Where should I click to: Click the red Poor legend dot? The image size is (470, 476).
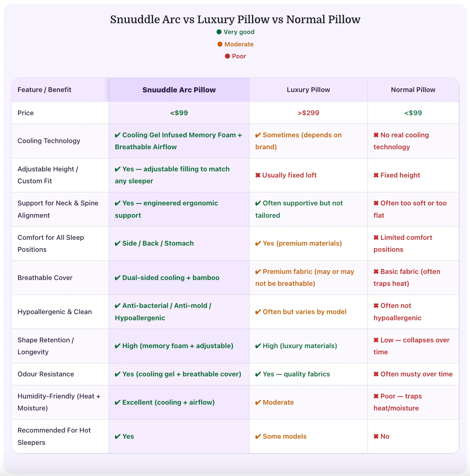227,56
